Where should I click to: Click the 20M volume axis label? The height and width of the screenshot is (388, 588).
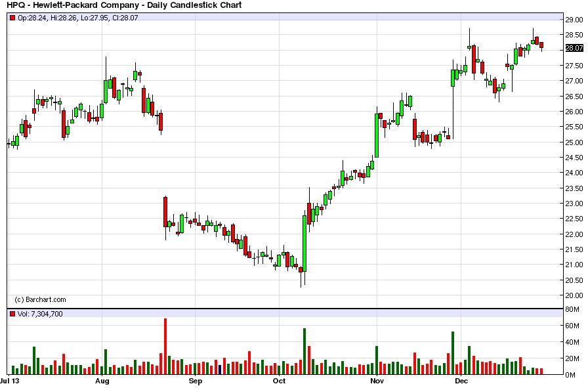(572, 358)
